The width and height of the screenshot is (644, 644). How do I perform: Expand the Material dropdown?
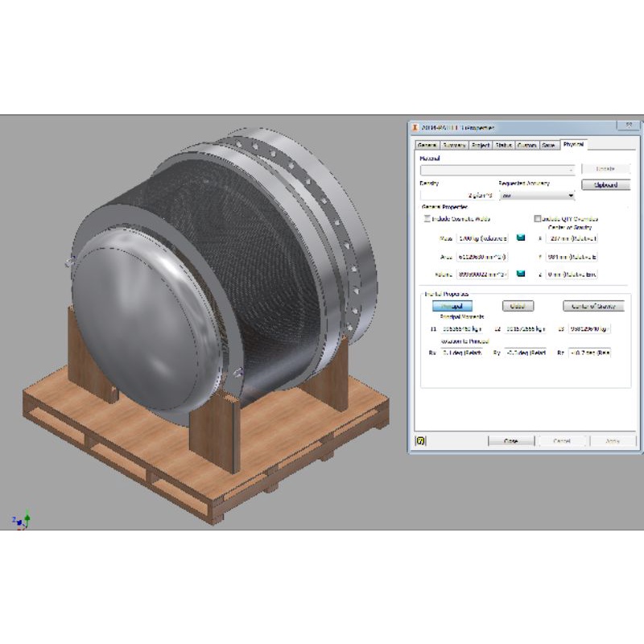point(496,169)
